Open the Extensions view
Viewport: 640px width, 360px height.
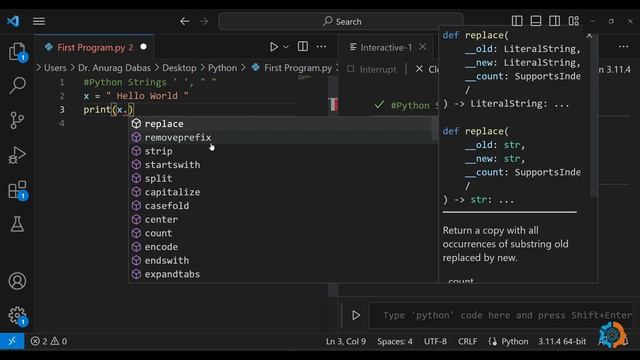tap(17, 190)
